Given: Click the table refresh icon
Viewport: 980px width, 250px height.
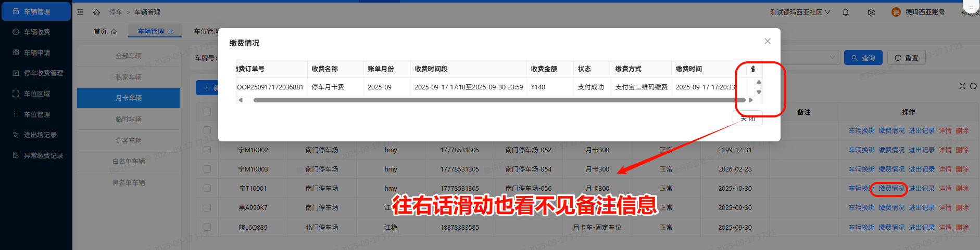Looking at the screenshot, I should coord(973,86).
